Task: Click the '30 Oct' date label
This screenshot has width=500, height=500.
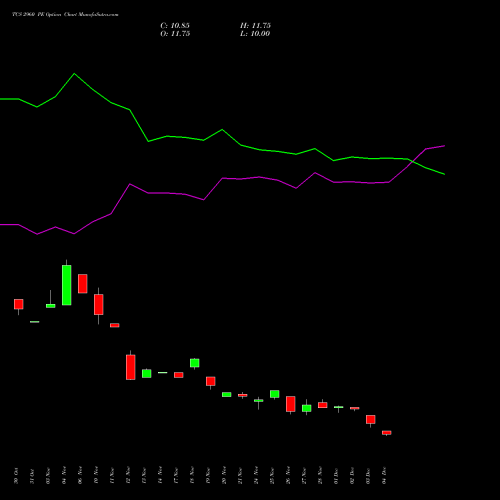Action: pyautogui.click(x=16, y=476)
